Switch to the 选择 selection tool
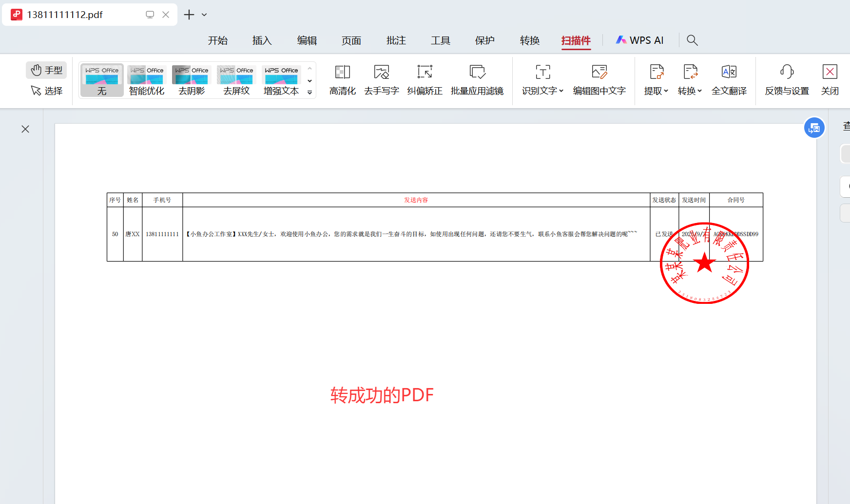The height and width of the screenshot is (504, 850). 47,91
